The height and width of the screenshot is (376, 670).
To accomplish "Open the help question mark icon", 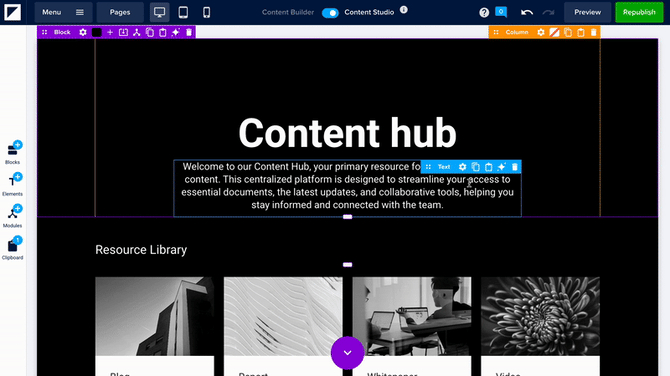I will click(x=484, y=12).
